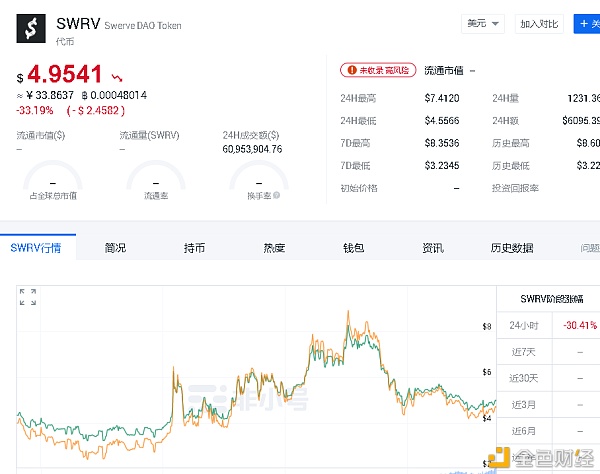Click the 近30天 row label
The width and height of the screenshot is (600, 474).
tap(523, 378)
